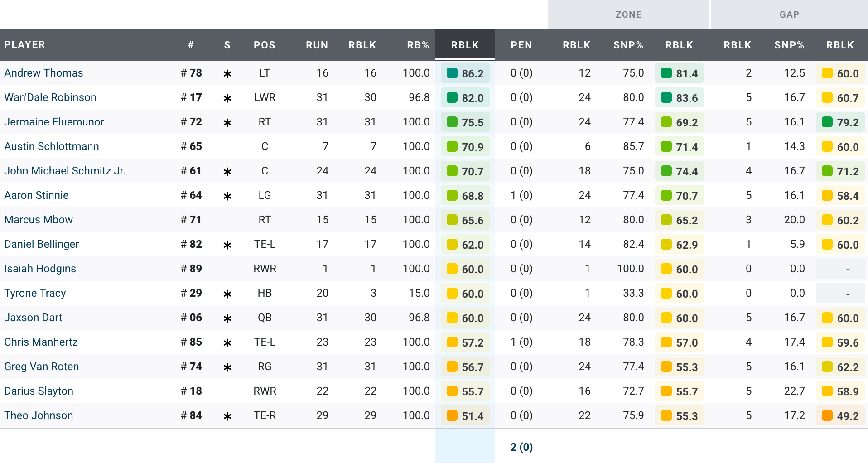Open Wan'Dale Robinson's player page
Screen dimensions: 868x463
pyautogui.click(x=50, y=97)
